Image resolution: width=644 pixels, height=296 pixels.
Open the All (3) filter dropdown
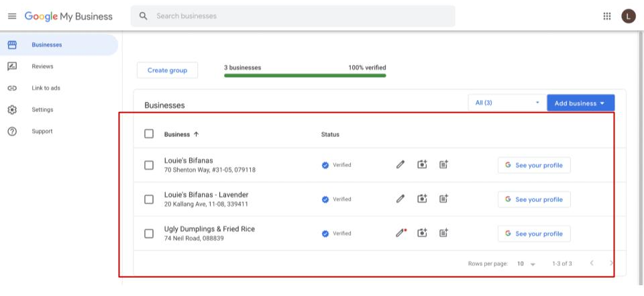click(507, 103)
